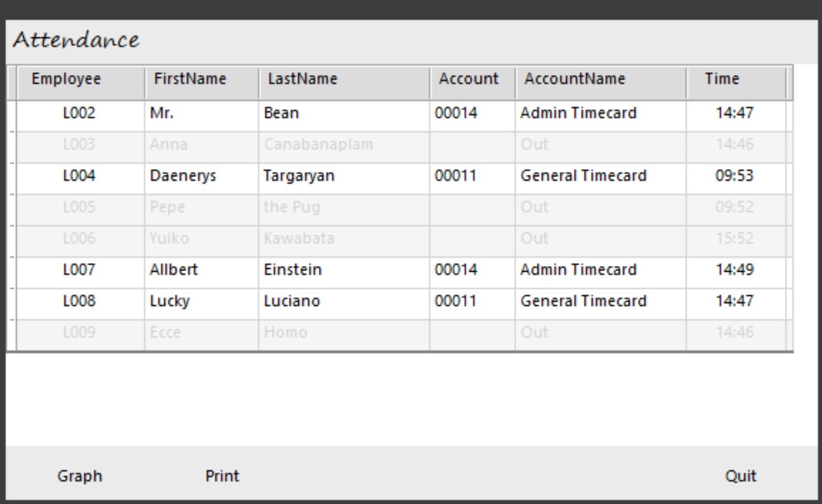Select employee L002 cell
822x504 pixels.
(79, 113)
